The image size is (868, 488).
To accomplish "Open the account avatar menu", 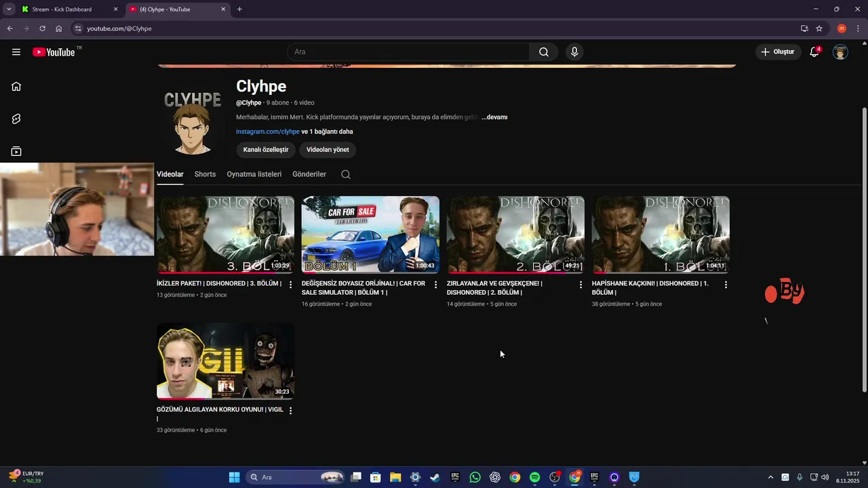I will (840, 52).
